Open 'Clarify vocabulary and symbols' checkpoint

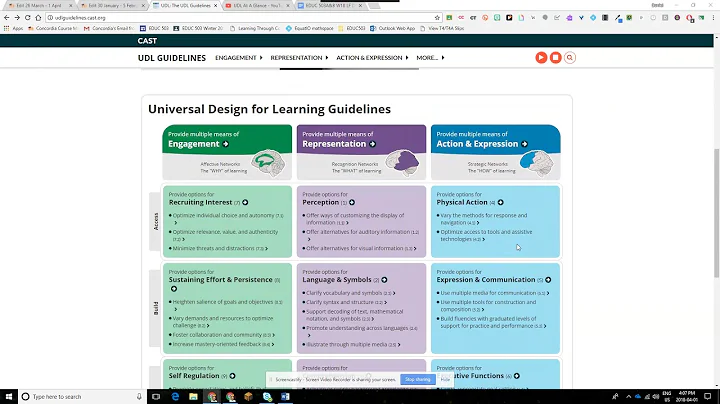pyautogui.click(x=349, y=293)
